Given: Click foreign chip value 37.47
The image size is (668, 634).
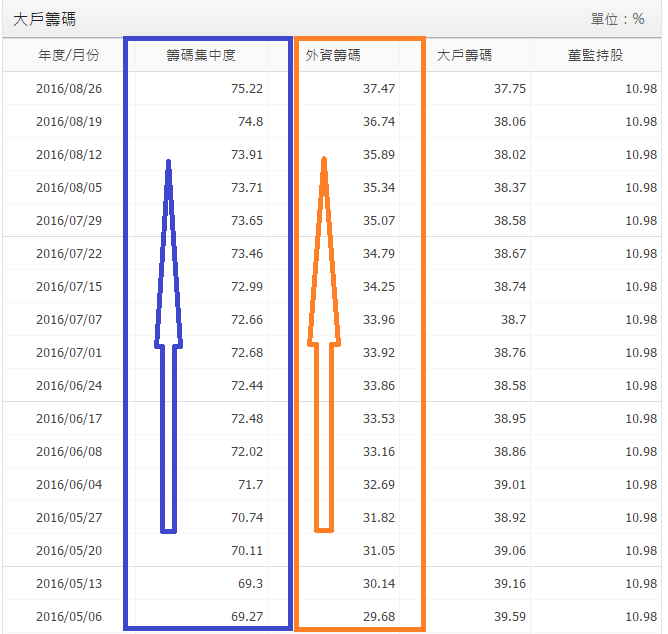Looking at the screenshot, I should click(379, 89).
